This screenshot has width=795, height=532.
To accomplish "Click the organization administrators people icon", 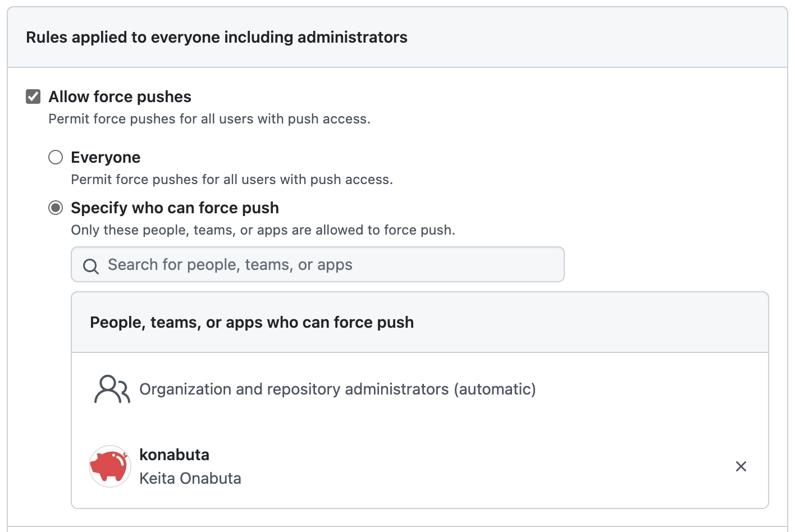I will tap(111, 388).
